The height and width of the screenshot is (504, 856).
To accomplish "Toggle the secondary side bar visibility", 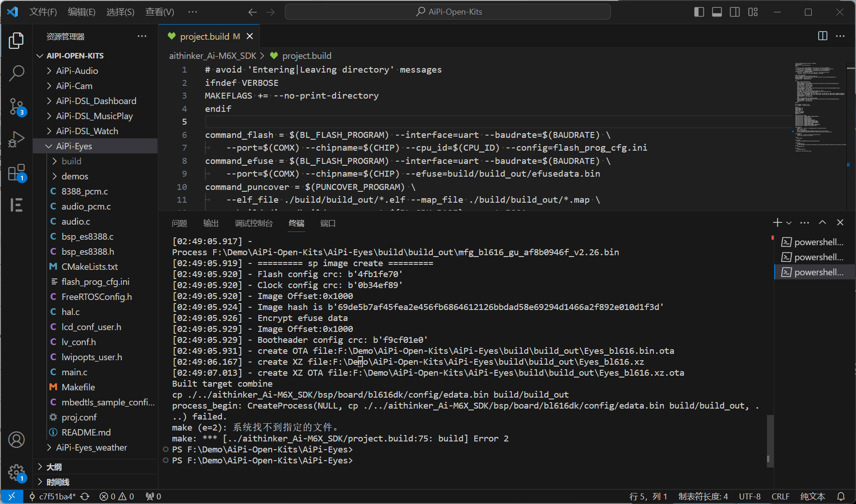I will click(735, 12).
